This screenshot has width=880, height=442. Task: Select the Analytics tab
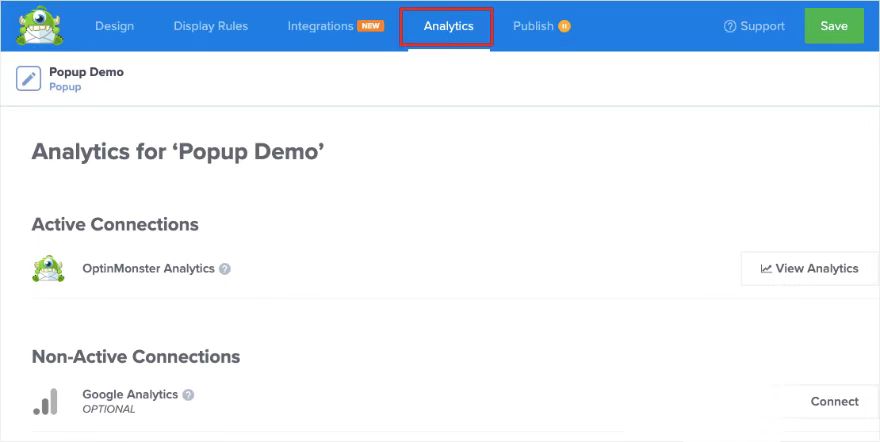pyautogui.click(x=448, y=26)
